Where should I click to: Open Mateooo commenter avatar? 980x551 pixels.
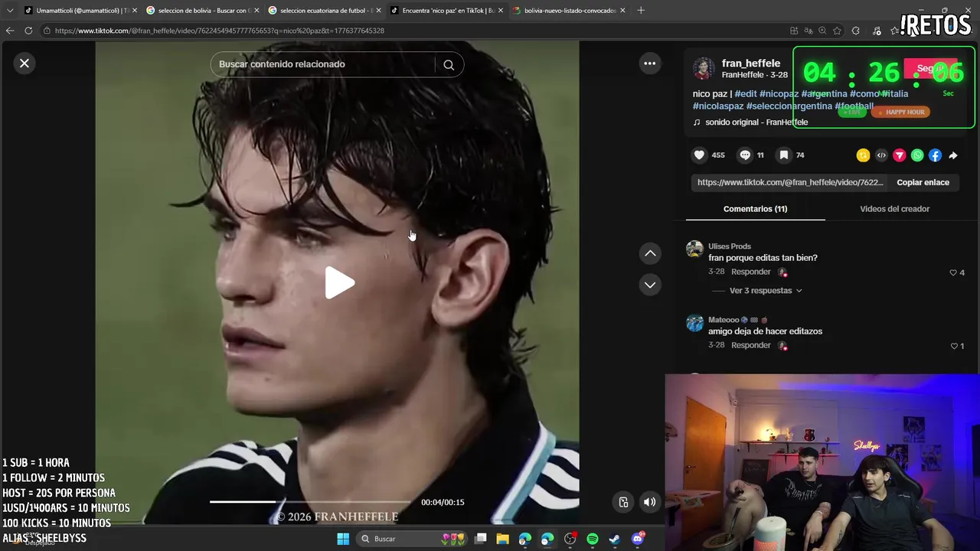[694, 322]
